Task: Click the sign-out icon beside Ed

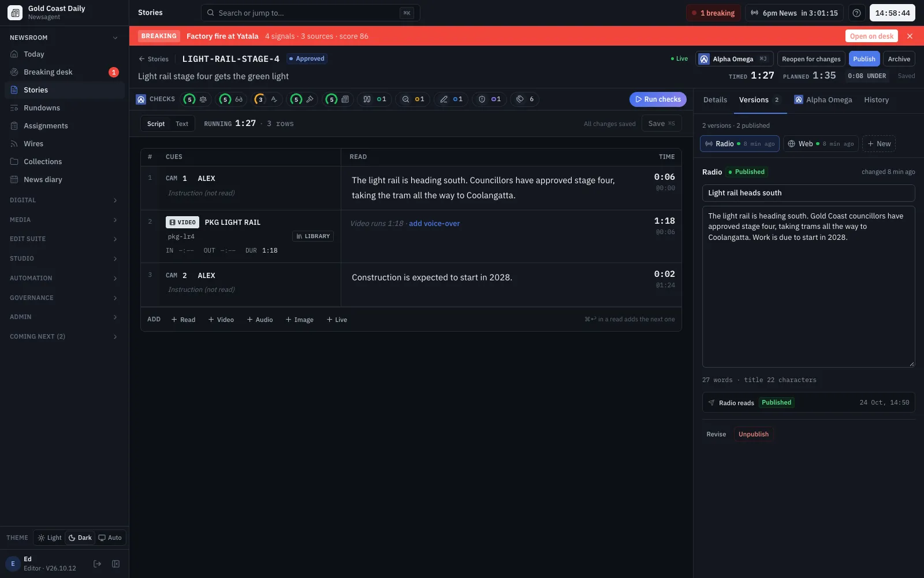Action: (97, 564)
